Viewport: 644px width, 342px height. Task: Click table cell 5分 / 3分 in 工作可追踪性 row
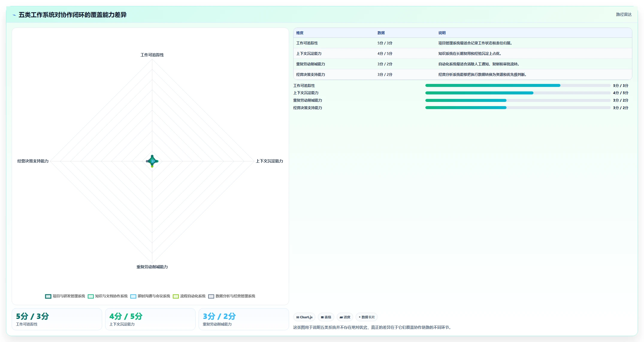tap(385, 43)
